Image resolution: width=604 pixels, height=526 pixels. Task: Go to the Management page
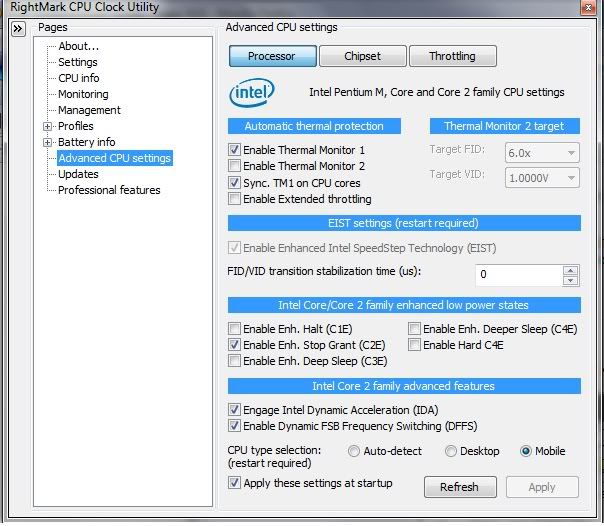[89, 110]
